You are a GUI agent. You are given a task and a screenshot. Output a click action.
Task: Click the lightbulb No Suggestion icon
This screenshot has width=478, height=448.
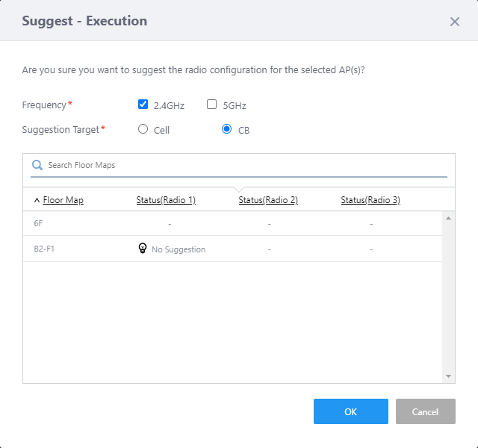(143, 249)
